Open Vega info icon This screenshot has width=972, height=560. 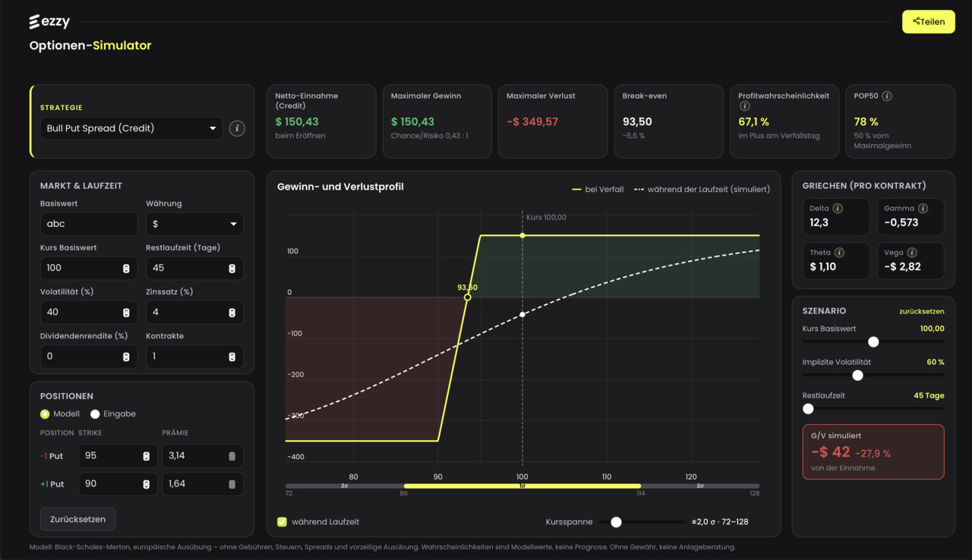point(912,253)
